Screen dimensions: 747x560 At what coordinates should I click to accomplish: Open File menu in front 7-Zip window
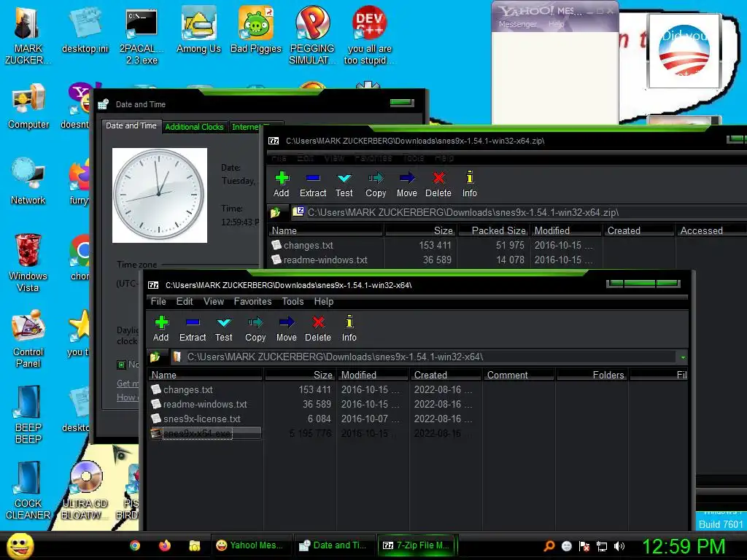click(x=158, y=301)
